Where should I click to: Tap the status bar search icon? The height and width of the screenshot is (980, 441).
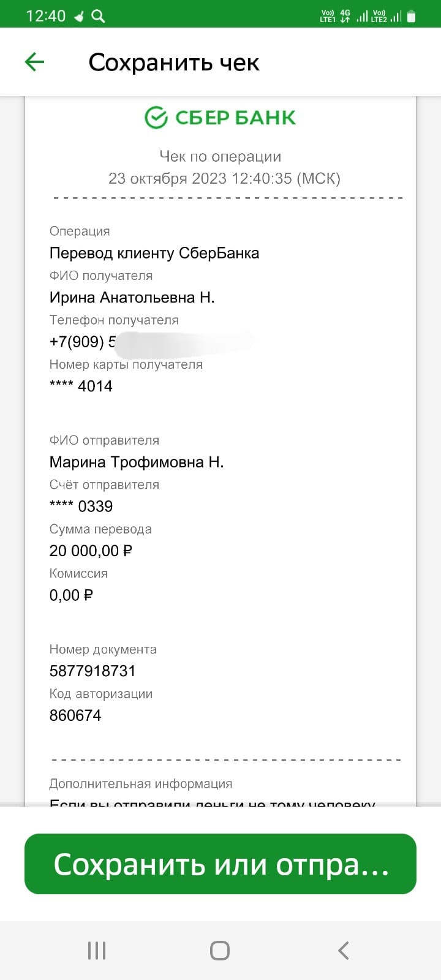[x=98, y=17]
